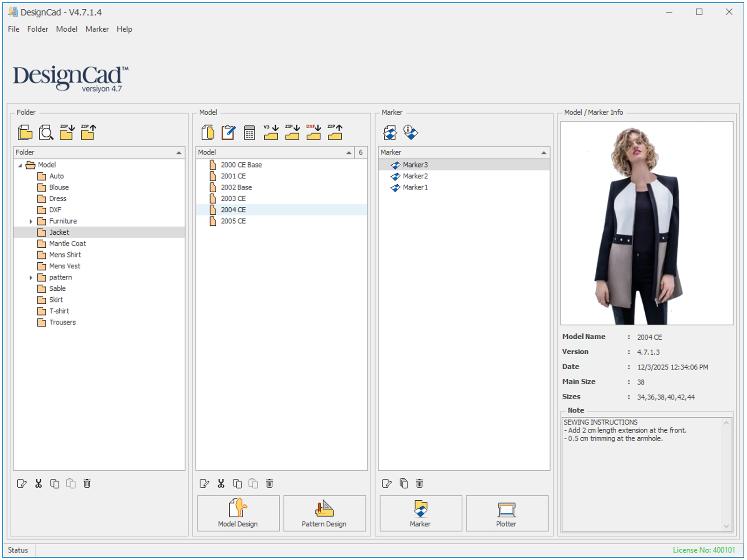Viewport: 747px width, 560px height.
Task: Expand the Furniture folder
Action: pyautogui.click(x=31, y=221)
